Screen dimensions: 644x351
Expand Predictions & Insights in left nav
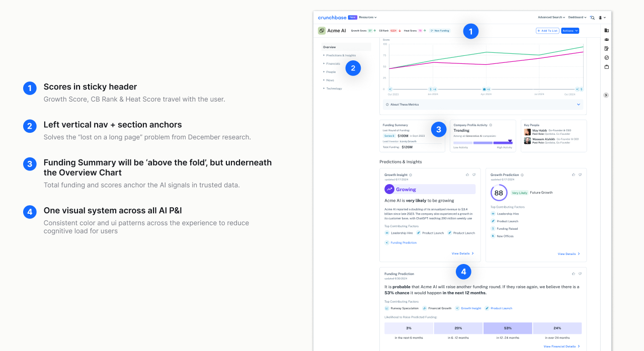(340, 55)
